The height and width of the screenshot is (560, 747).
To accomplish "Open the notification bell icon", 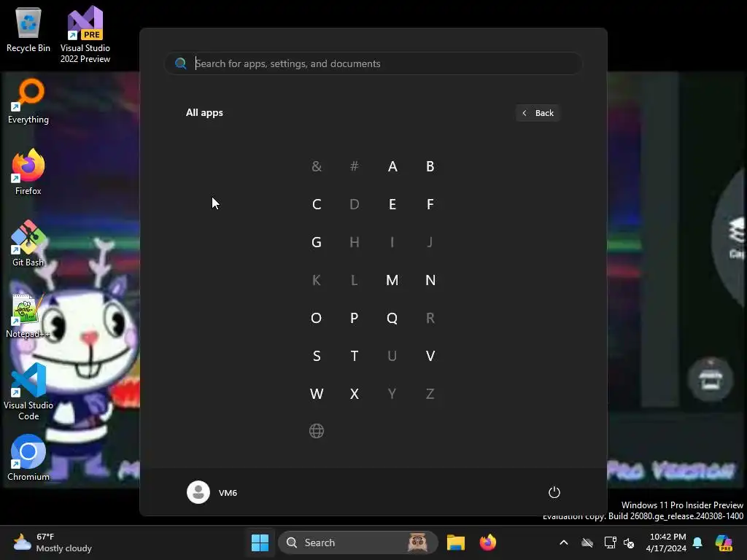I will [697, 542].
